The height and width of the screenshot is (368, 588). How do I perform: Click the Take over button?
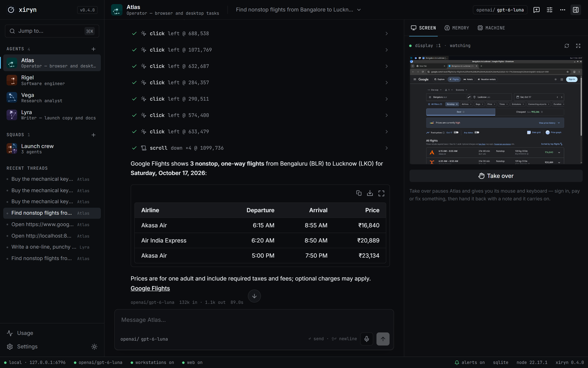coord(496,176)
